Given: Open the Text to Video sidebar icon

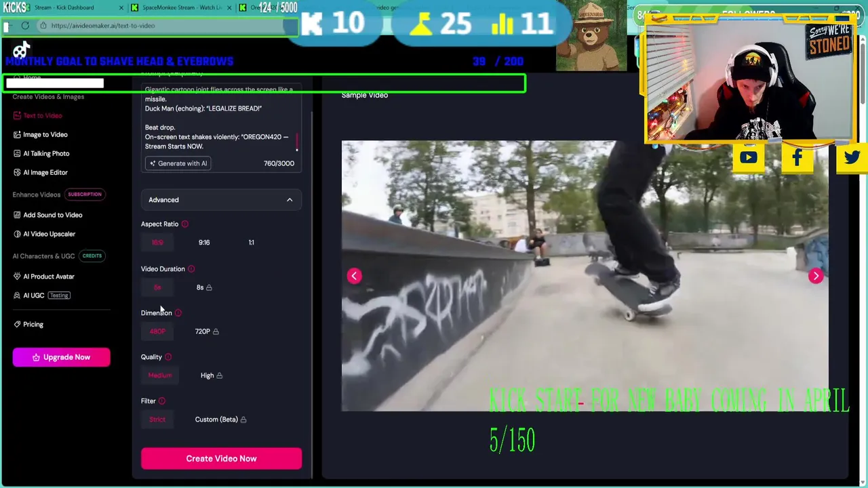Looking at the screenshot, I should [17, 116].
